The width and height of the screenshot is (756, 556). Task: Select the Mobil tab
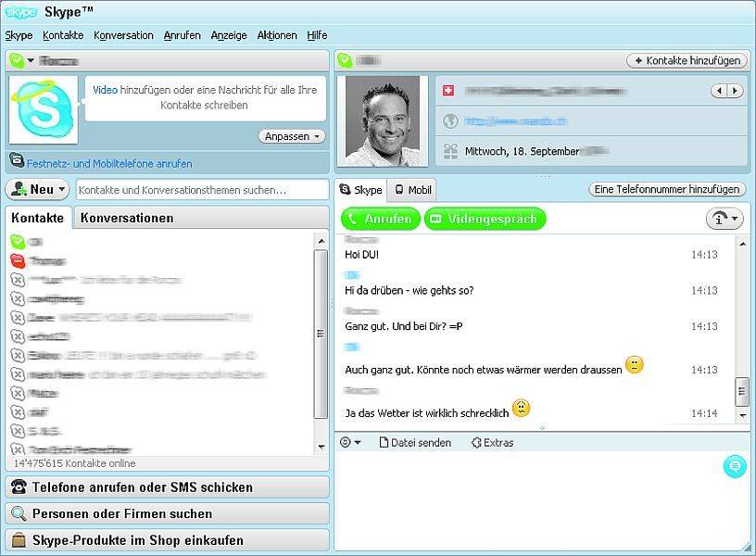pos(413,190)
